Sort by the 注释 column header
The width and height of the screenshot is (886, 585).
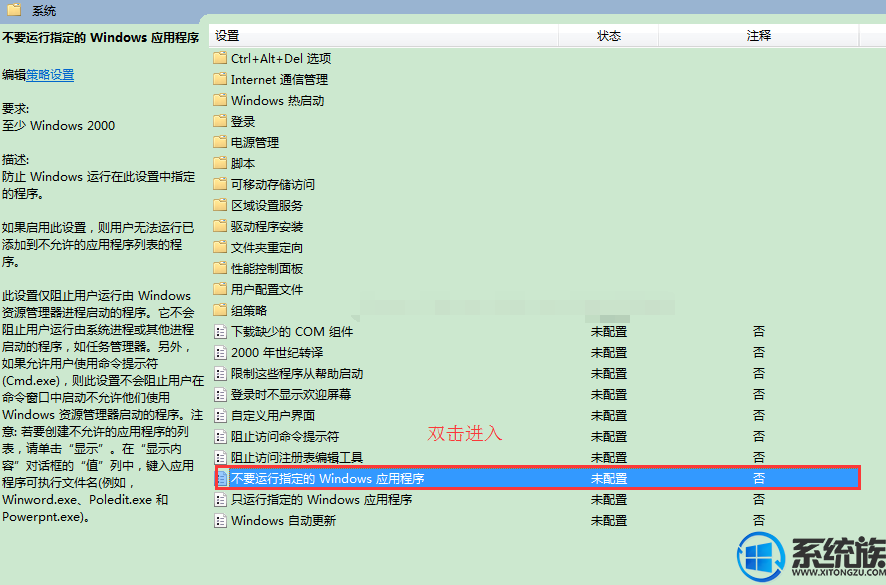click(758, 36)
